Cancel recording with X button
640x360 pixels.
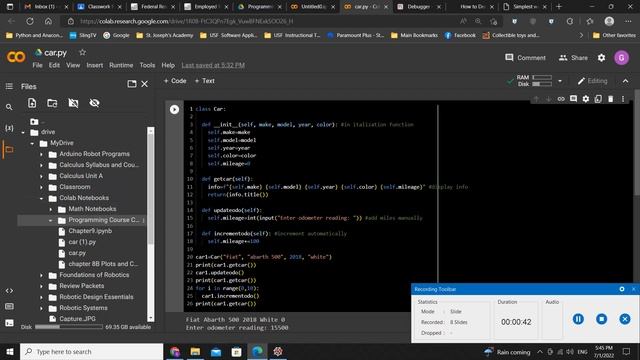[x=624, y=319]
